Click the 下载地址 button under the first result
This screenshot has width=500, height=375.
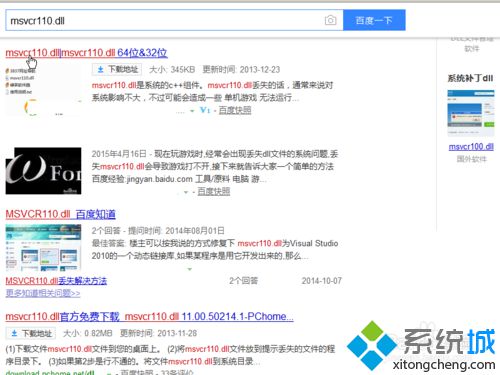point(117,69)
